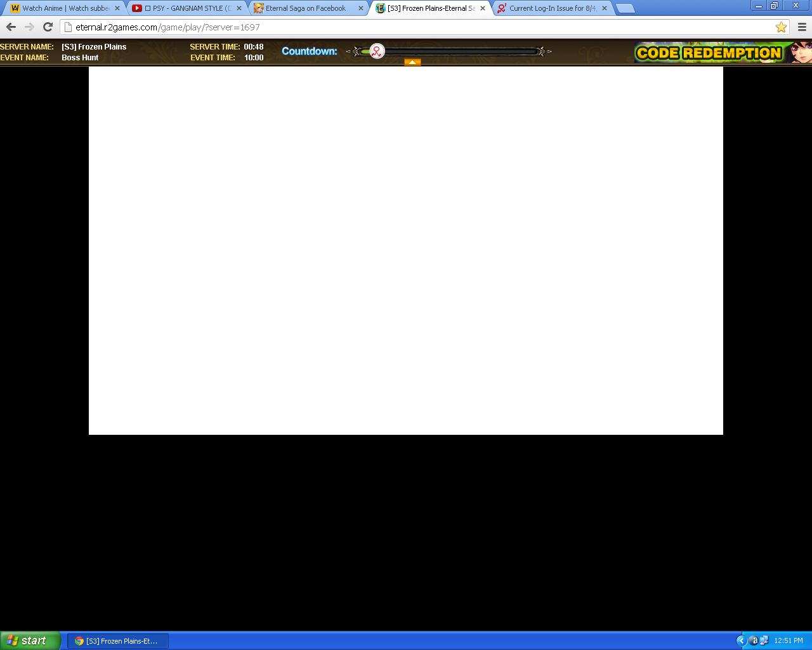The width and height of the screenshot is (812, 650).
Task: Close the Current Log-In Issue tab
Action: pos(604,8)
